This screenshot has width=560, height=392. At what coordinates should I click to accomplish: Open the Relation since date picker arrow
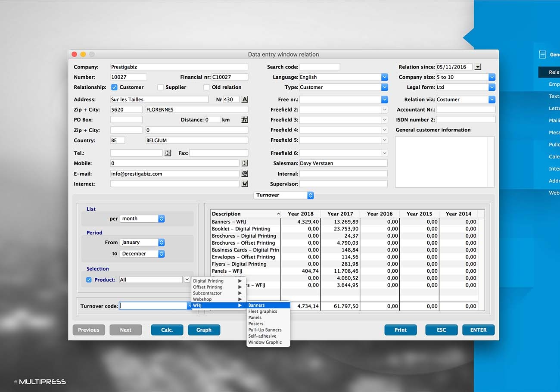(478, 67)
